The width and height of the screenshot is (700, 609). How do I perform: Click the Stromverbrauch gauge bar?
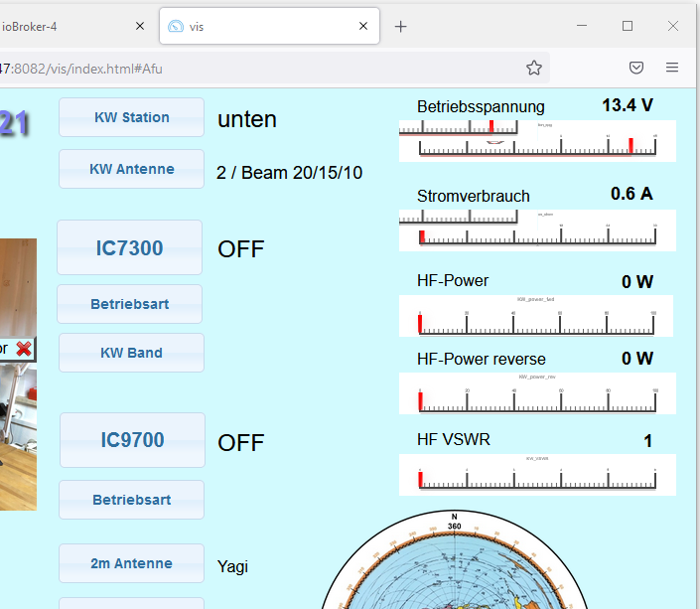click(537, 230)
